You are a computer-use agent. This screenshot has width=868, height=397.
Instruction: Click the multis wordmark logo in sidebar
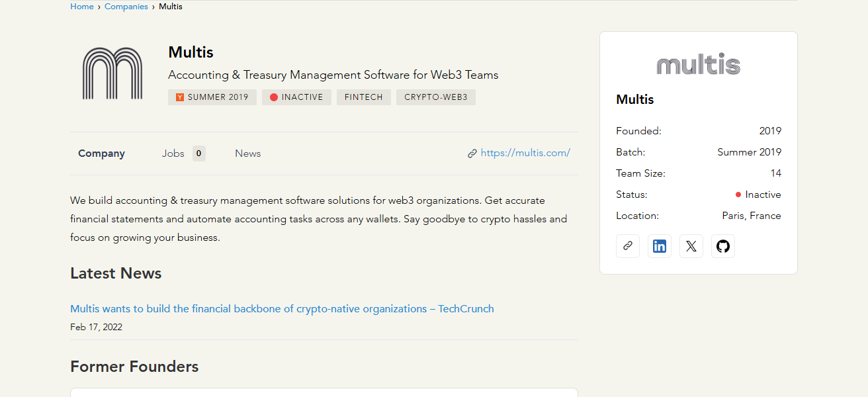698,64
